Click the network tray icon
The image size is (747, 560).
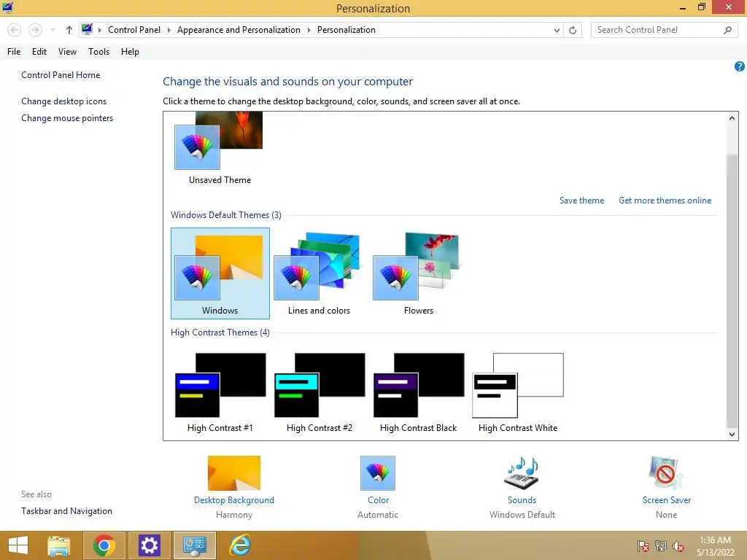661,546
